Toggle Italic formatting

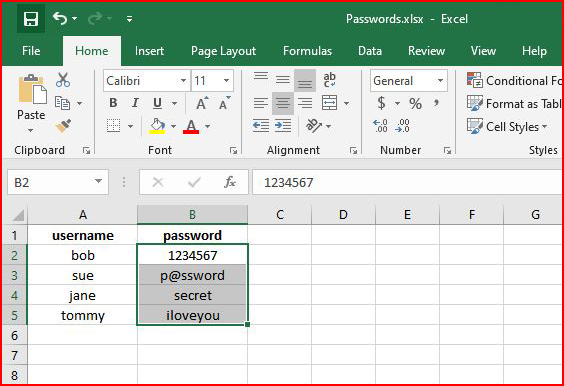[x=135, y=103]
